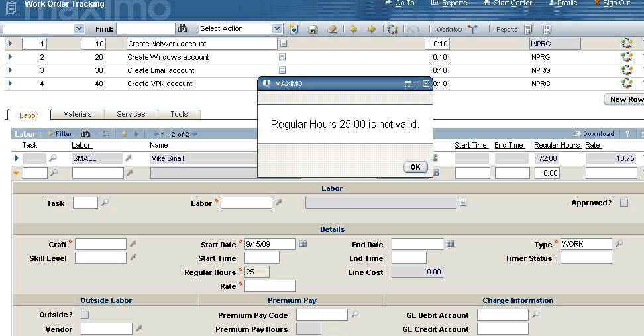Click the Find text field
Viewport: 644px width, 336px height.
(146, 28)
